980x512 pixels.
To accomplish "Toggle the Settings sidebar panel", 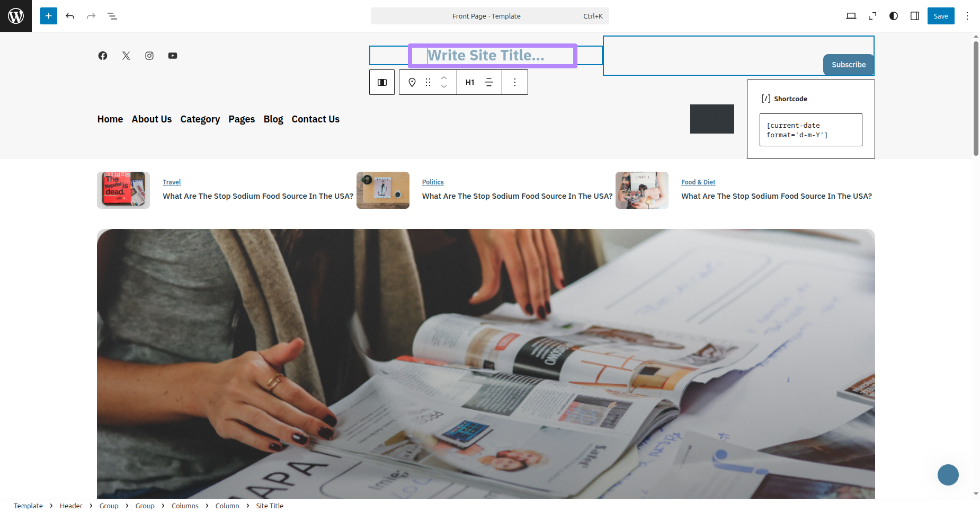I will 915,16.
